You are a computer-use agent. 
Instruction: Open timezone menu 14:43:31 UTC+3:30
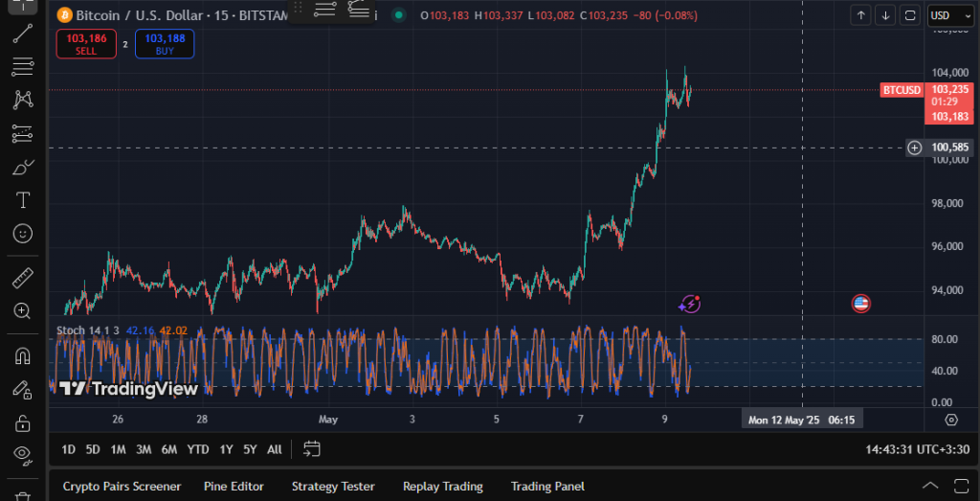(917, 449)
